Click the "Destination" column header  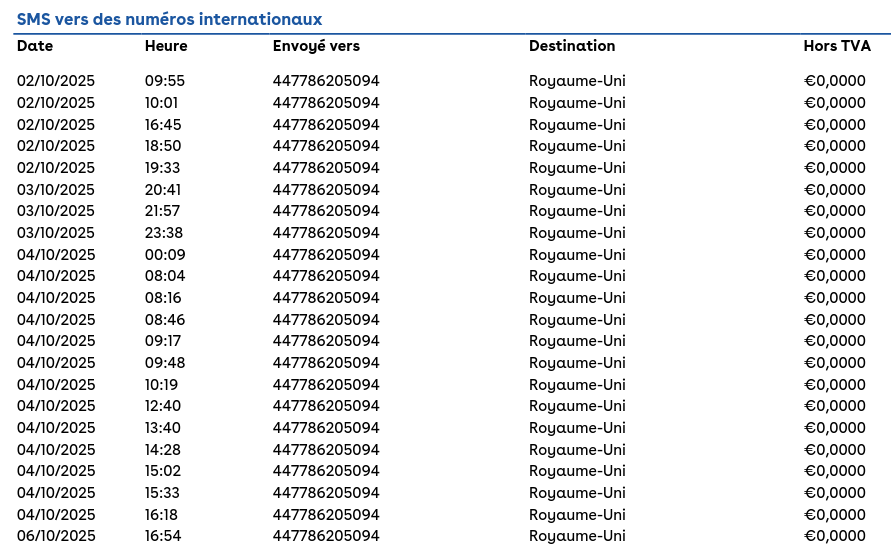point(572,46)
